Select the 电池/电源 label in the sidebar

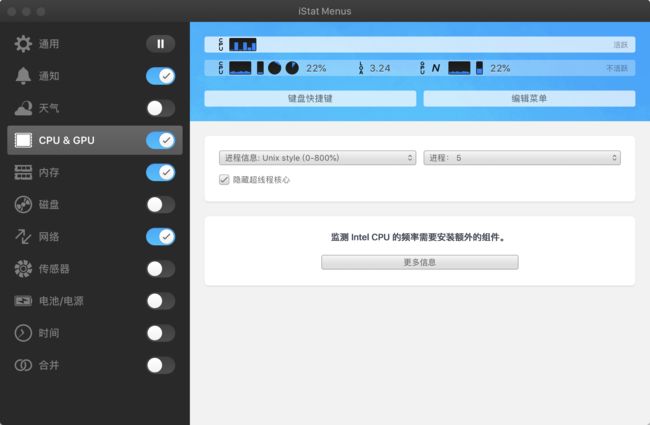(x=61, y=301)
